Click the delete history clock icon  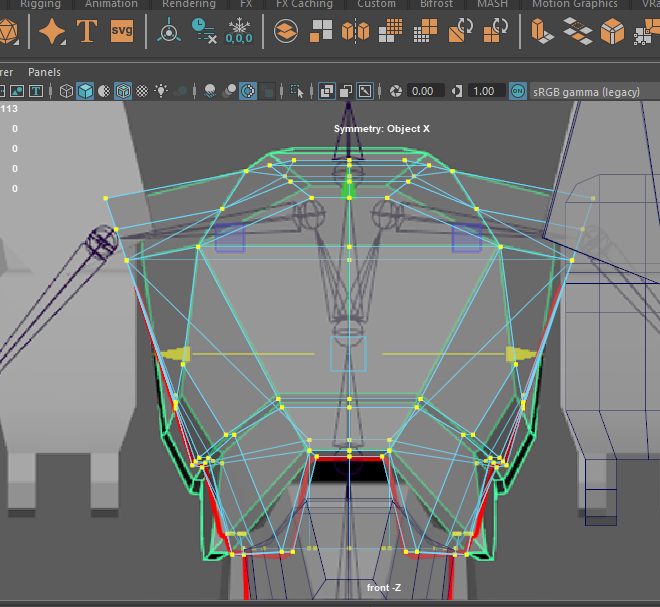[x=203, y=32]
